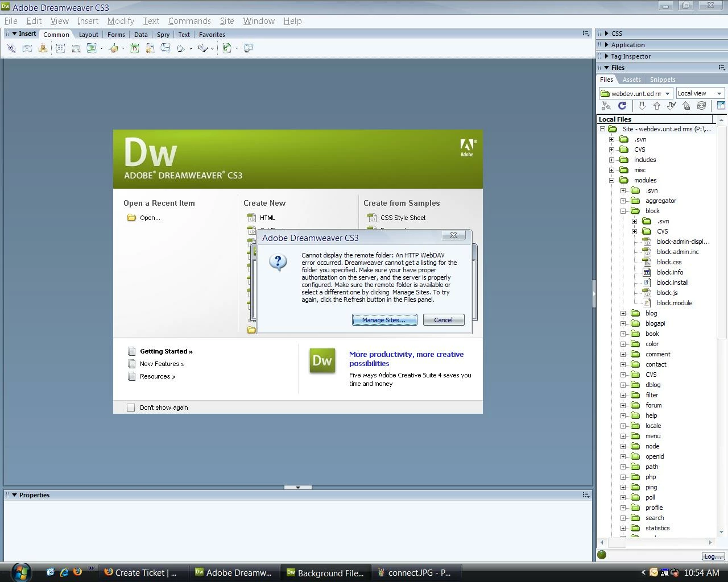Synchronize files with remote site

[x=701, y=106]
